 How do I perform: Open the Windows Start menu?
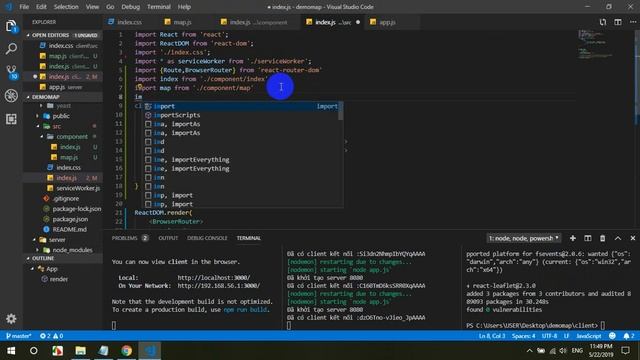point(11,351)
